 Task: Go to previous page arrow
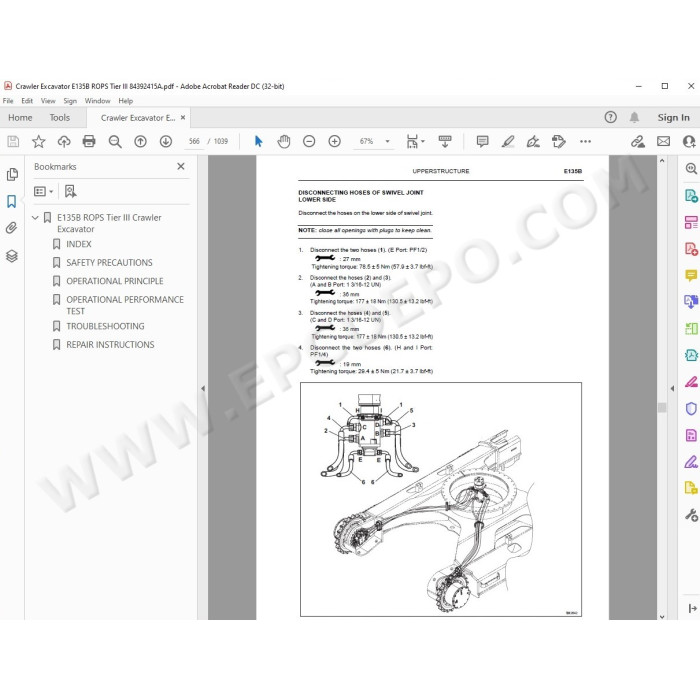[x=141, y=142]
